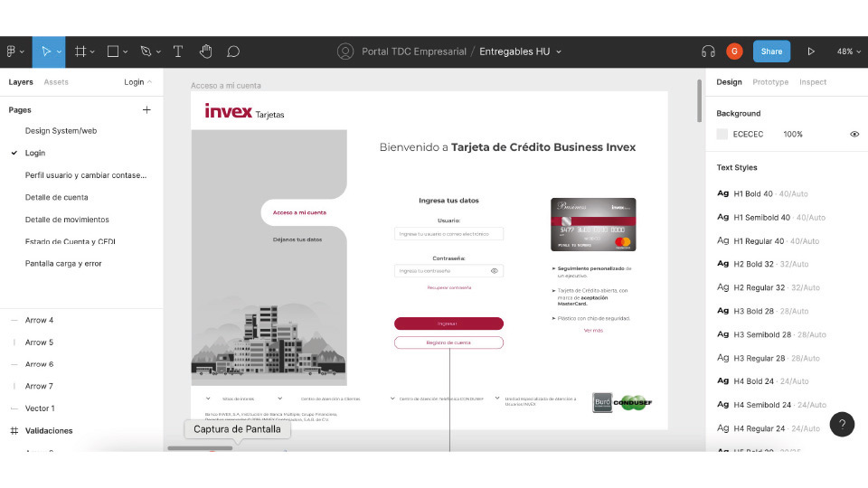Click the Recuperar contraseña link in design
The width and height of the screenshot is (868, 488).
click(x=449, y=287)
